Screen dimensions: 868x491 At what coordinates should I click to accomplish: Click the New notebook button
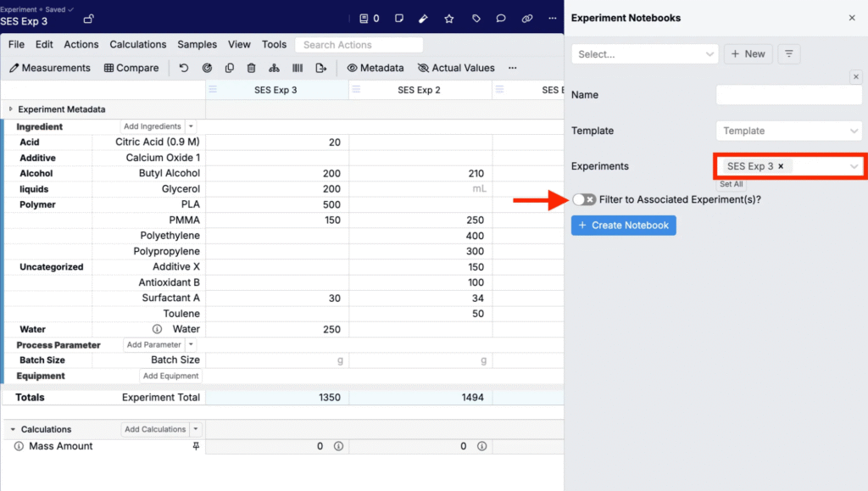coord(748,53)
